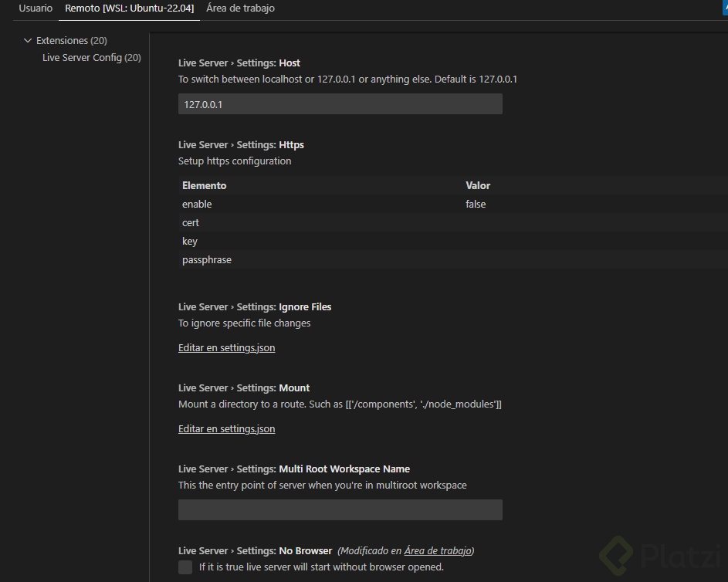Open the Área de trabajo tab
728x582 pixels.
click(x=240, y=8)
